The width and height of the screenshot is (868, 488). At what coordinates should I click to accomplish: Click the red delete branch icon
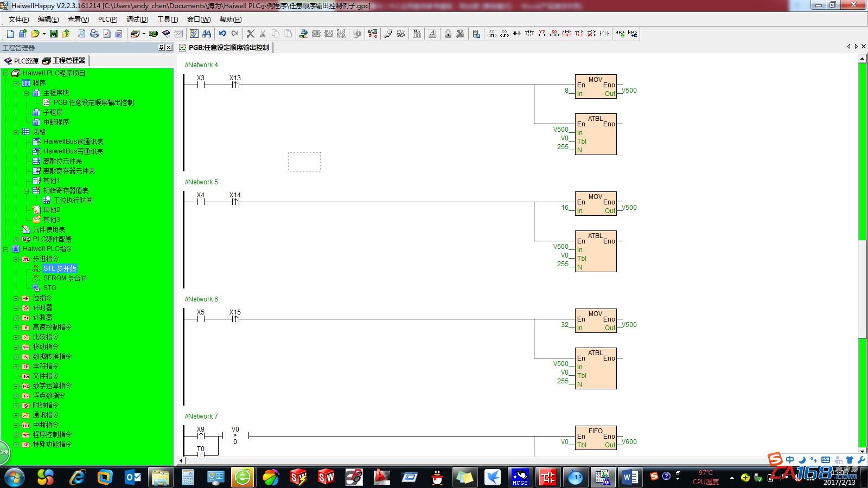(592, 34)
